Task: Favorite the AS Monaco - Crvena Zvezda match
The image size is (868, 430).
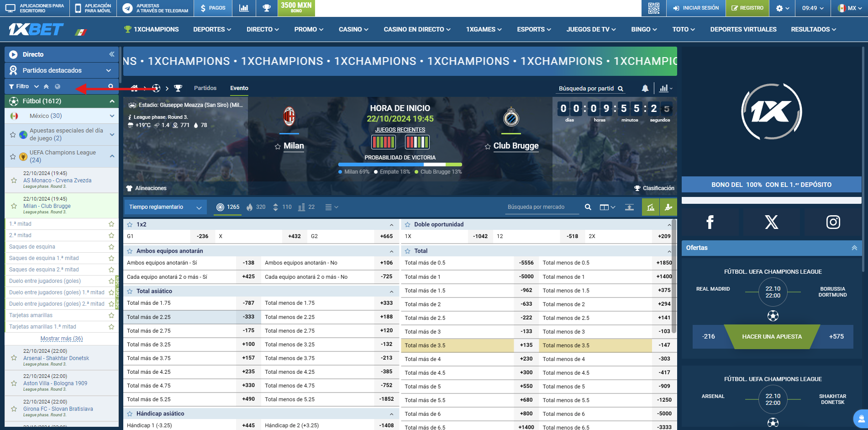Action: 14,180
